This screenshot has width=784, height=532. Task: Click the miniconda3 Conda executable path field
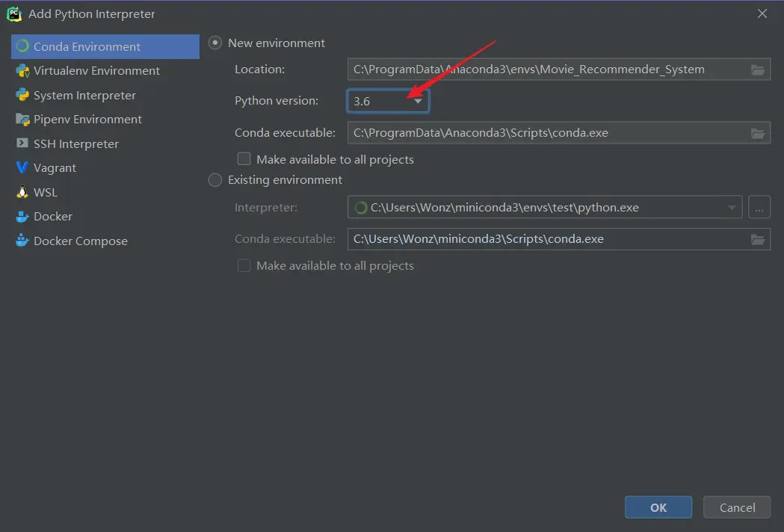tap(558, 239)
